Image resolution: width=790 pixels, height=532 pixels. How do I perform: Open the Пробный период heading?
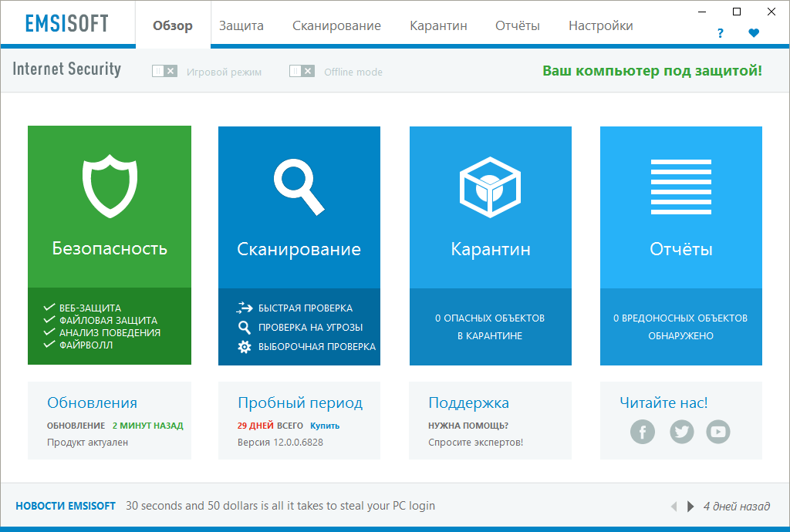click(300, 402)
